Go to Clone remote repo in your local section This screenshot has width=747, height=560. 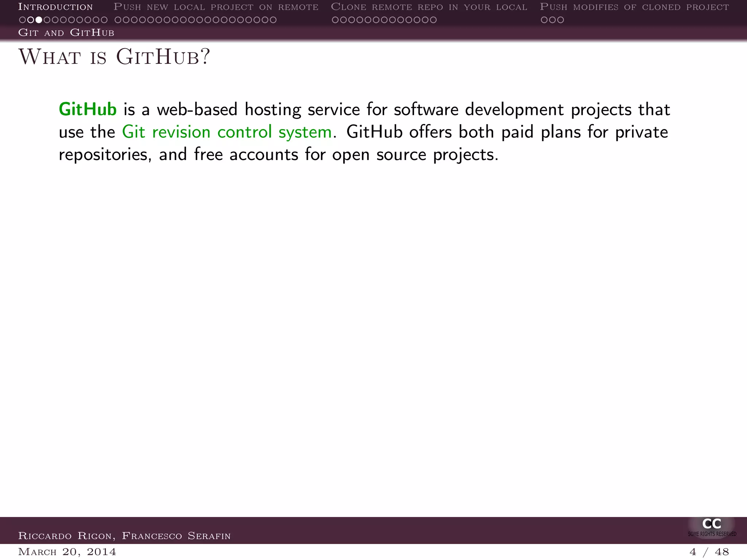click(429, 7)
